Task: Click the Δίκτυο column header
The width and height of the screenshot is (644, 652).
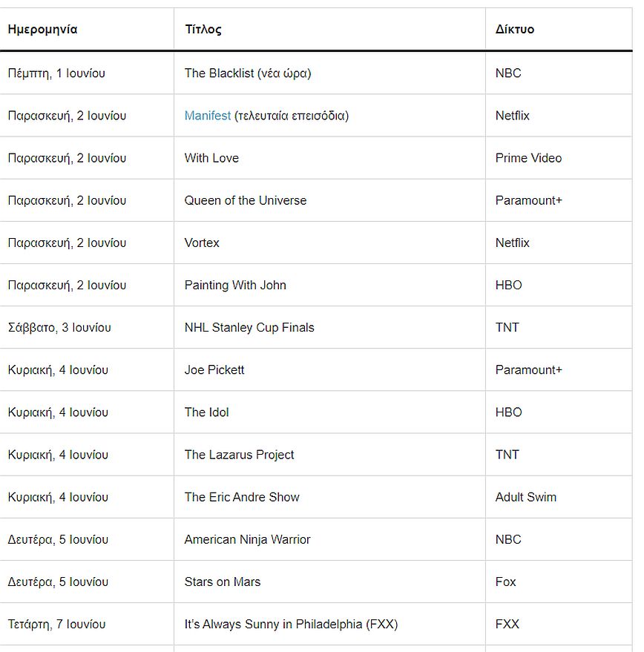Action: [515, 30]
